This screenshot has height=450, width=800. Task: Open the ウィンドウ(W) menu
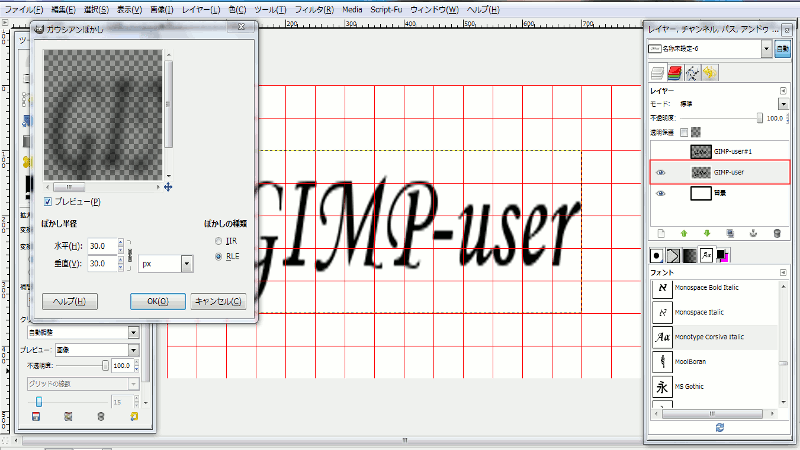434,10
